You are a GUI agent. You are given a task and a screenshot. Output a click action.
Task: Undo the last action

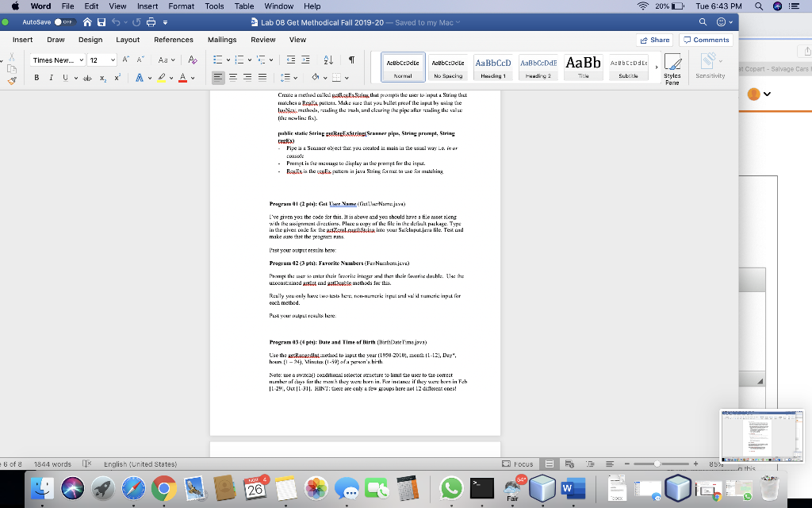pos(116,22)
